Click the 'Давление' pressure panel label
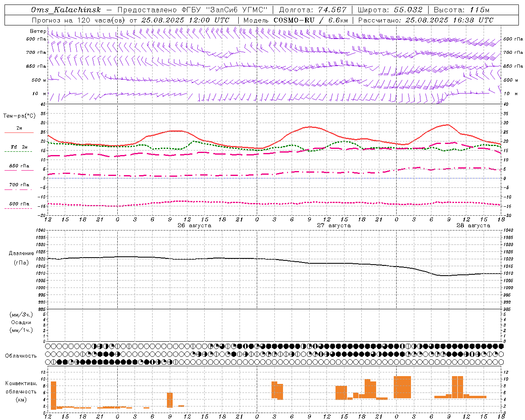Screen dimensions: 525x420 pyautogui.click(x=21, y=253)
